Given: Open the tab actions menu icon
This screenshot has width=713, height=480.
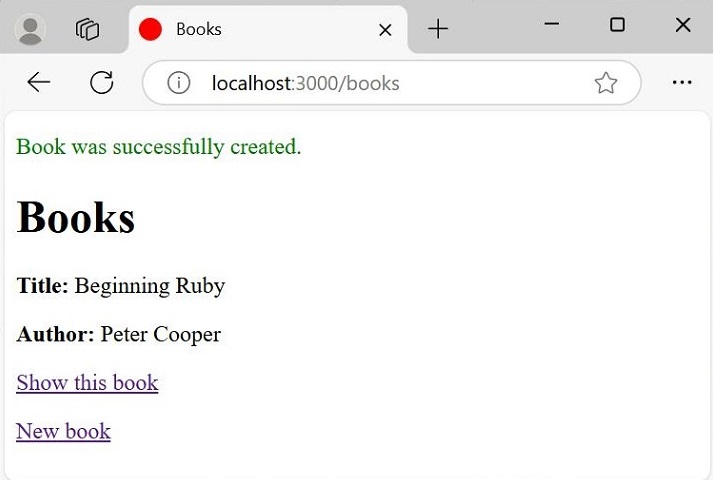Looking at the screenshot, I should [88, 29].
